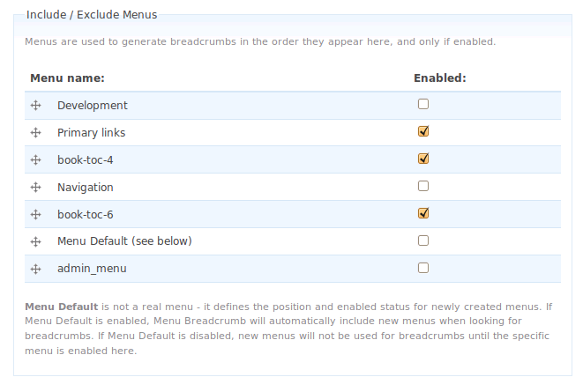Viewport: 583px width, 392px height.
Task: Enable the Development menu checkbox
Action: click(423, 104)
